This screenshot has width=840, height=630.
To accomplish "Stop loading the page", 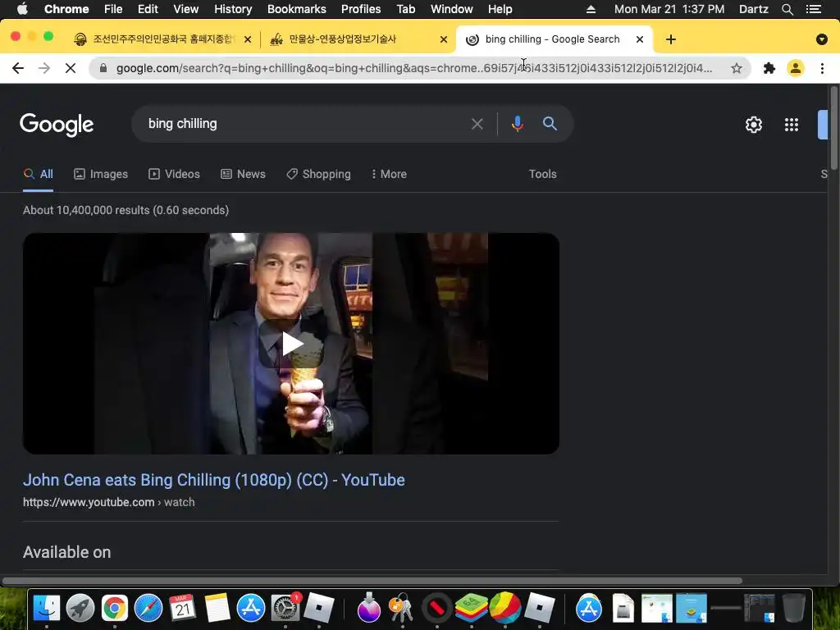I will (x=71, y=68).
